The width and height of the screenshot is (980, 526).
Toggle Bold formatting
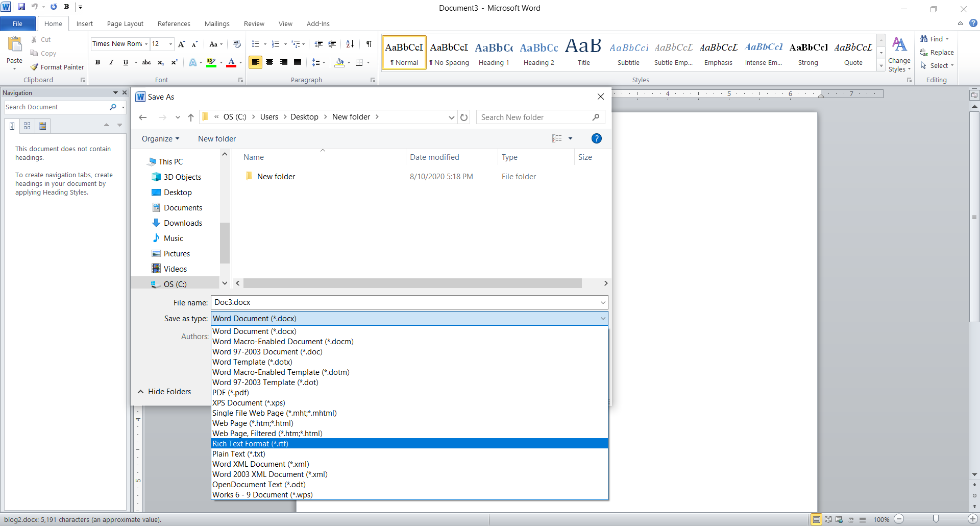coord(98,62)
